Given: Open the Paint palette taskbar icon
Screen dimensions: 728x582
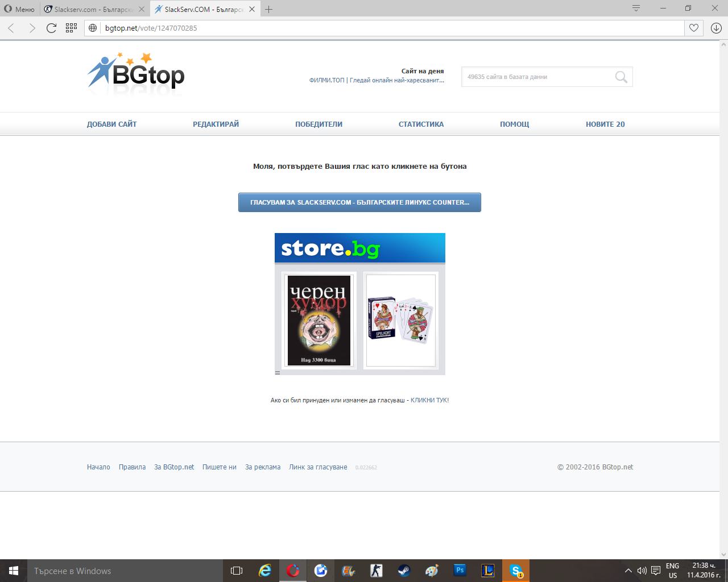Looking at the screenshot, I should tap(432, 571).
